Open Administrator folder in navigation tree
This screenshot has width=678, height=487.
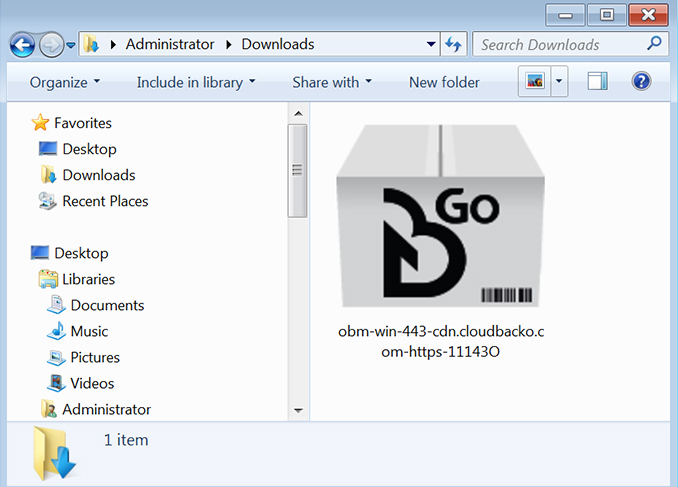tap(106, 409)
